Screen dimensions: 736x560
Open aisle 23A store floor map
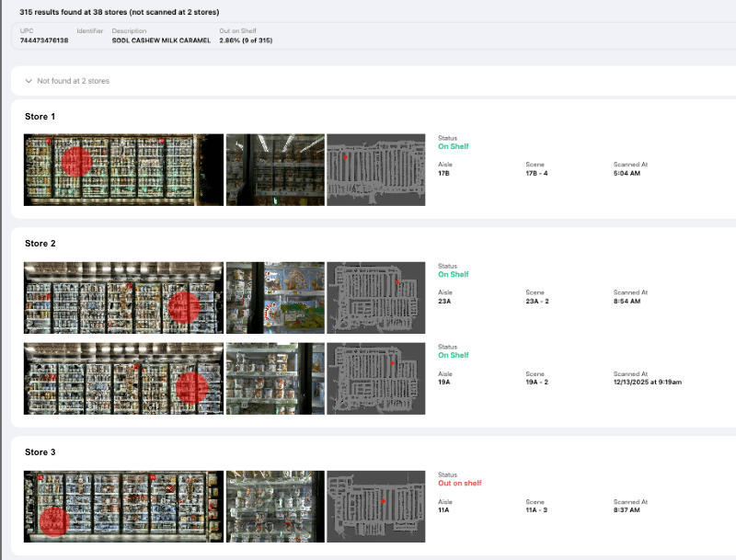click(375, 297)
